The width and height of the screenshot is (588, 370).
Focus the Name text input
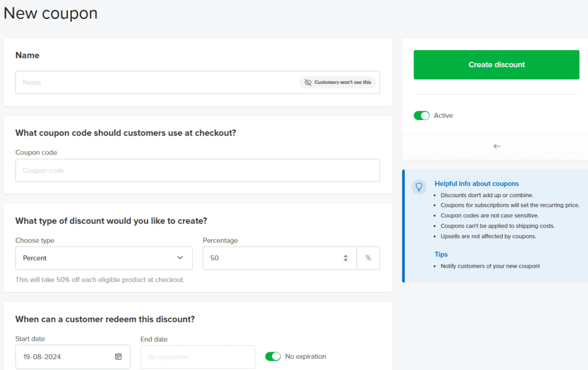(155, 82)
